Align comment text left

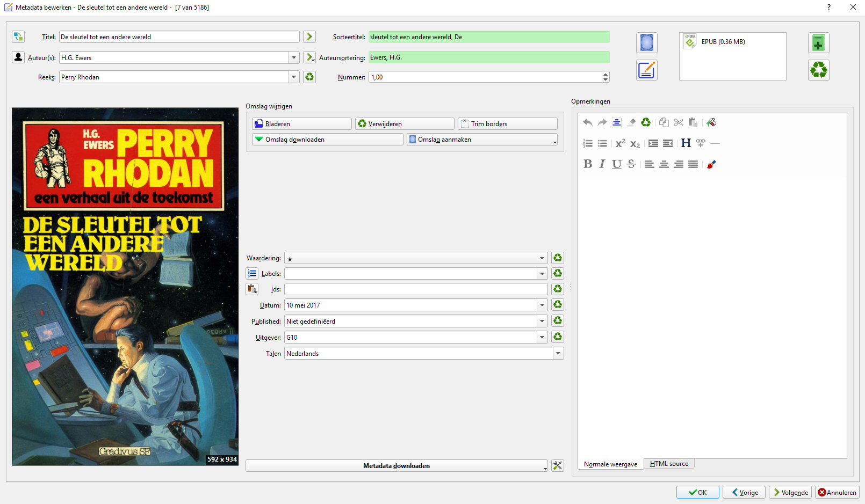pos(650,164)
